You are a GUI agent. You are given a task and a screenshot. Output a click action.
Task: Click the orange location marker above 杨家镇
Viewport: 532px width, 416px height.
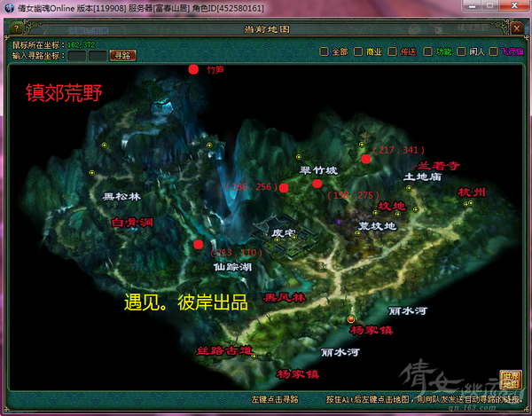[351, 319]
